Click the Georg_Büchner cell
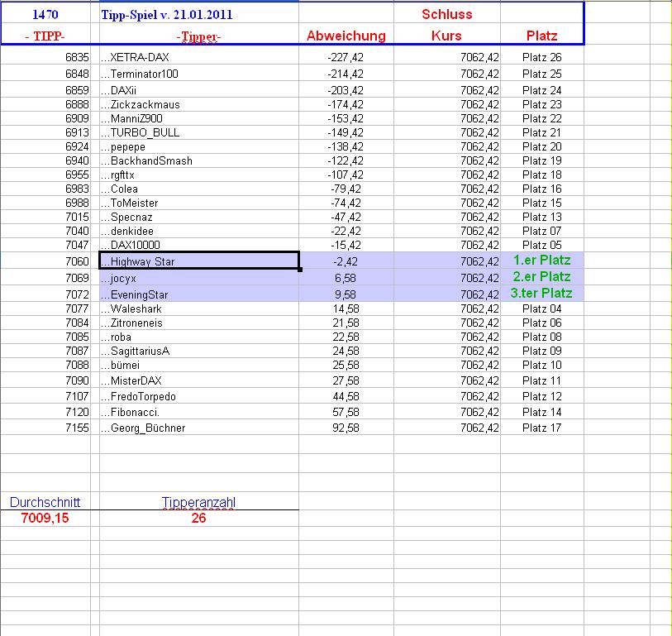 [x=199, y=428]
